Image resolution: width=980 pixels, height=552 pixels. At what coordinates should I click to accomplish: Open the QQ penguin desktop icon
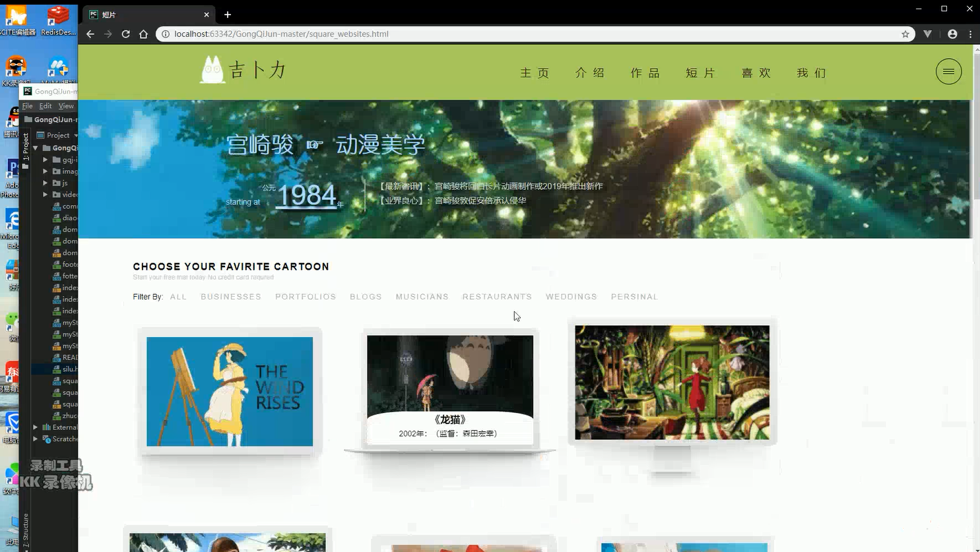pyautogui.click(x=12, y=122)
